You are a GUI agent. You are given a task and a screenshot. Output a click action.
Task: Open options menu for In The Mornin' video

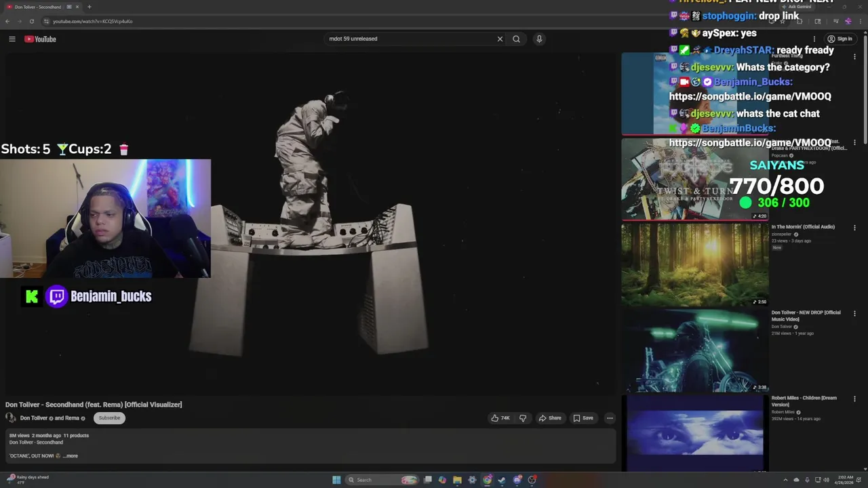854,228
